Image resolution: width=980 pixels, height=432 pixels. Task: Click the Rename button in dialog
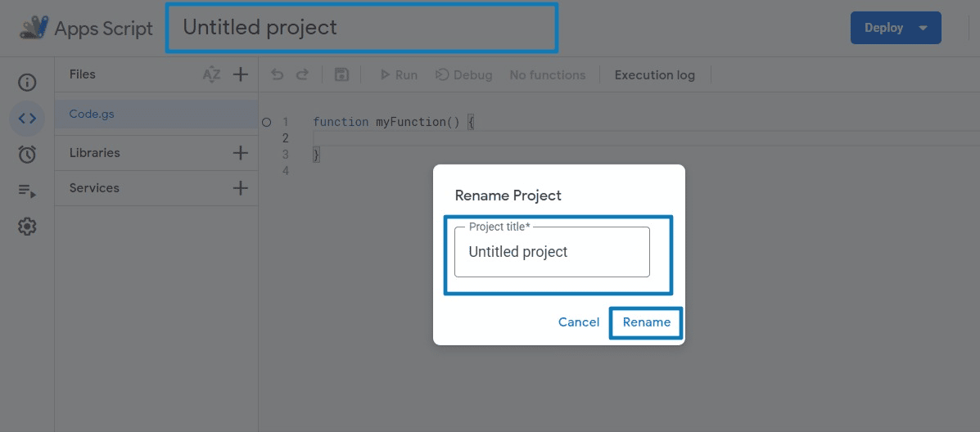[646, 322]
